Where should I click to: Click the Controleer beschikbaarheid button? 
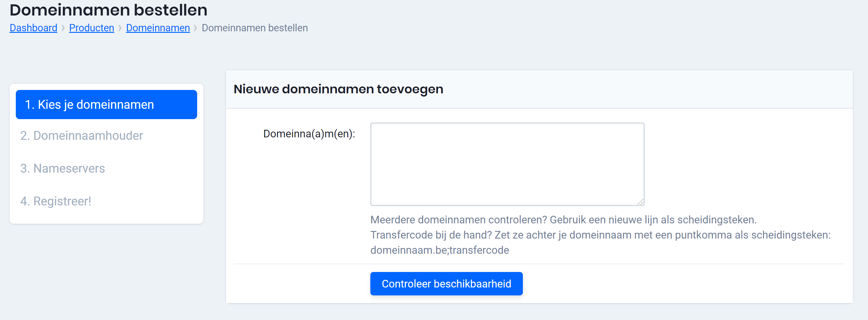[446, 284]
